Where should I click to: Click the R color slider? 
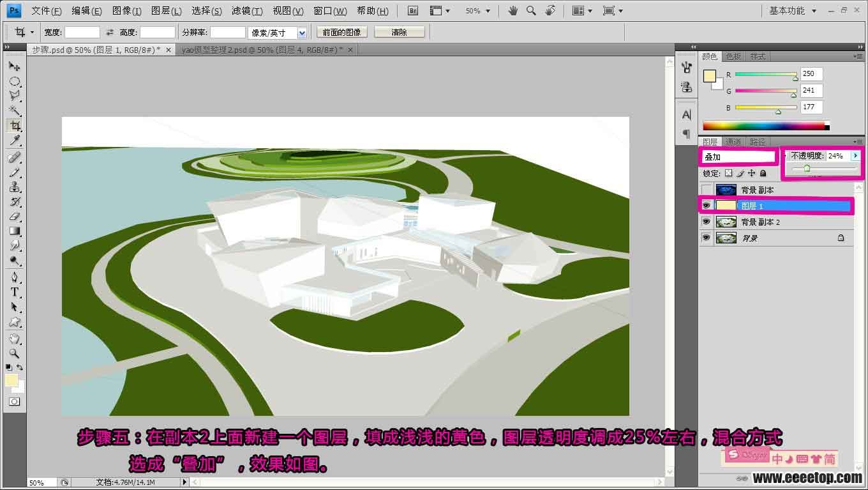[766, 74]
